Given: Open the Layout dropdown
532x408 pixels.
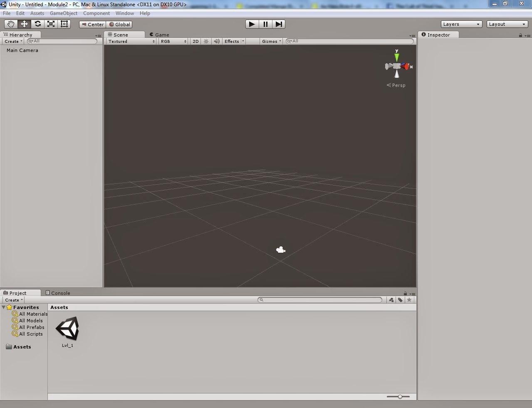Looking at the screenshot, I should [507, 24].
